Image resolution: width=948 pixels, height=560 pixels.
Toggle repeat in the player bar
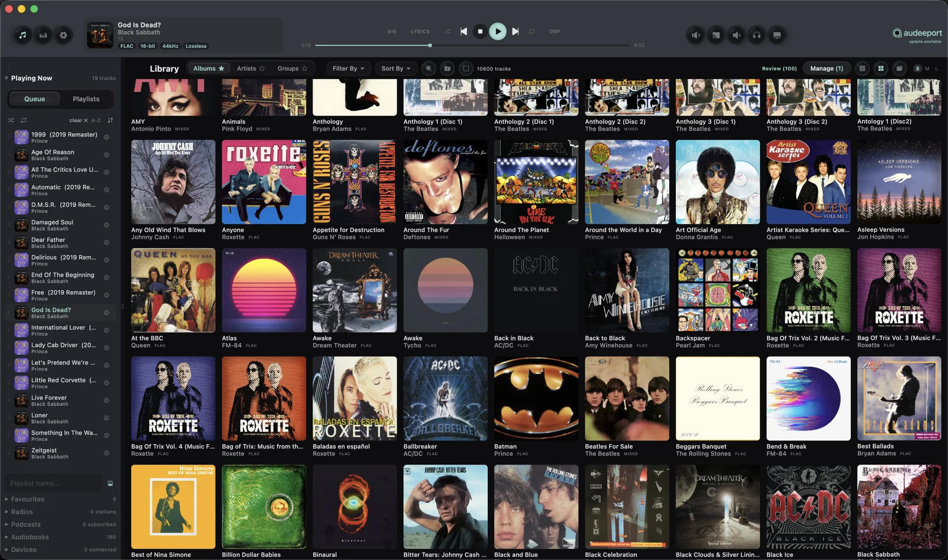(x=532, y=32)
